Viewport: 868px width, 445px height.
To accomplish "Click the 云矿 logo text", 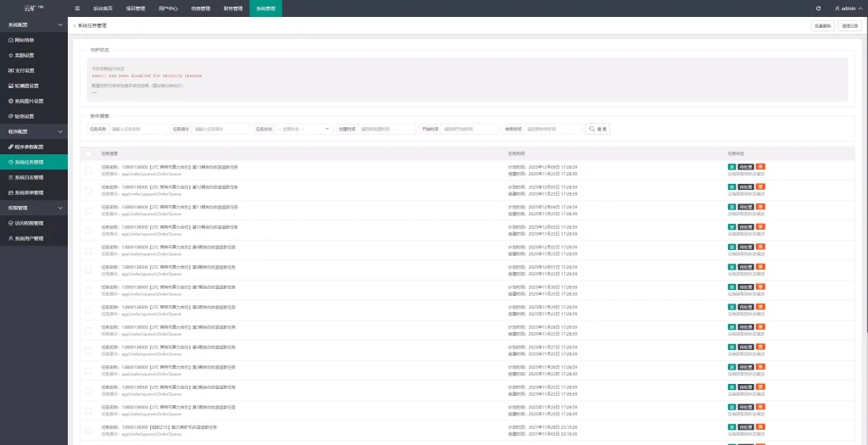I will [34, 8].
